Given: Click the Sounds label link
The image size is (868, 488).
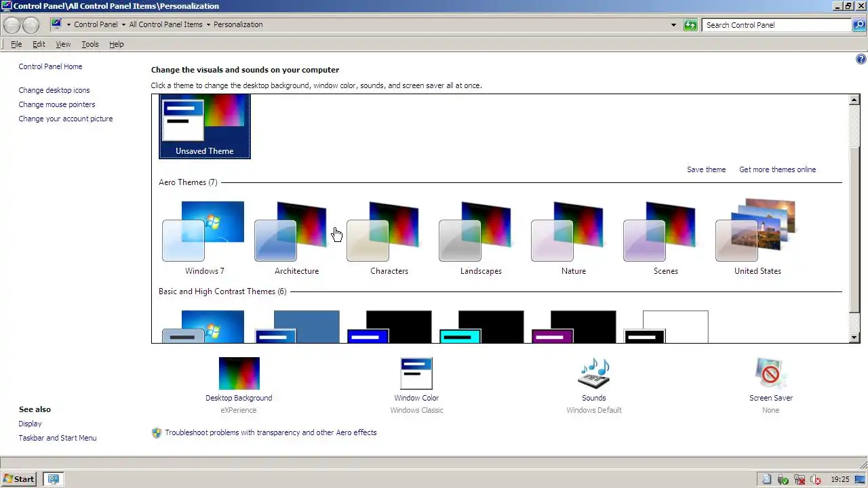Looking at the screenshot, I should (x=594, y=398).
